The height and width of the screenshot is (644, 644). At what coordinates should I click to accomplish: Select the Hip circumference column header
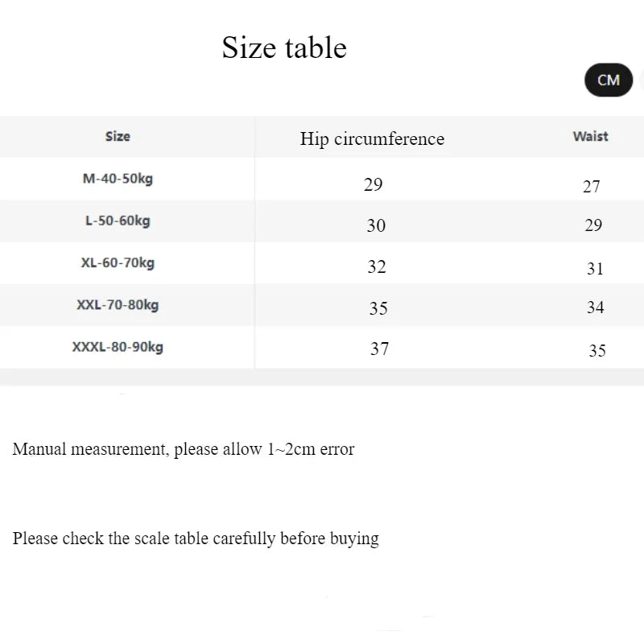pyautogui.click(x=372, y=138)
